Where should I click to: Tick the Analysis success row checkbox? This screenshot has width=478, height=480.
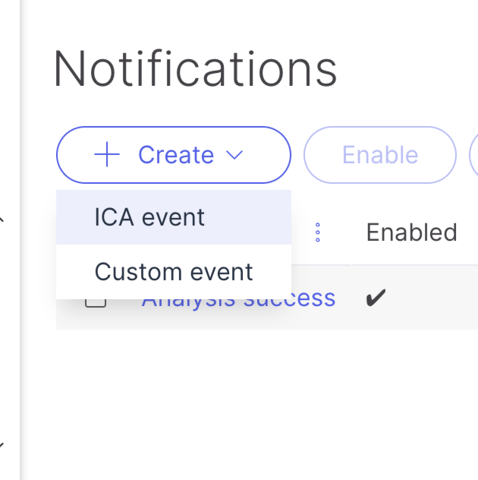(96, 303)
